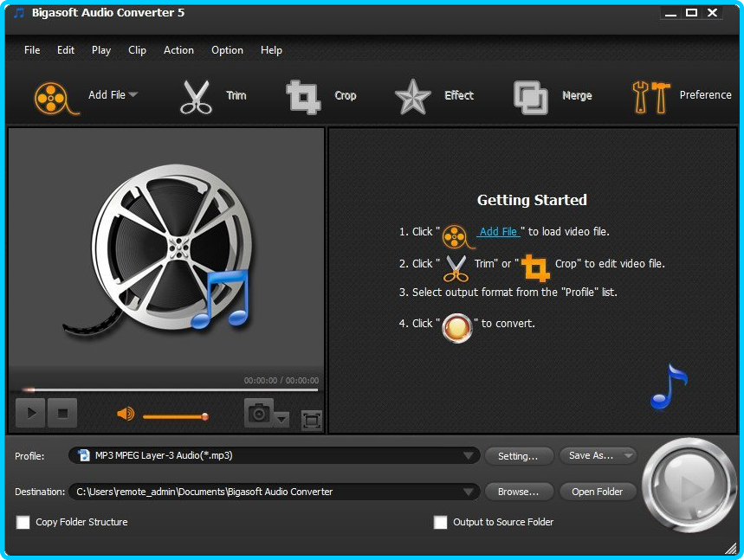Expand the snapshot options arrow
744x560 pixels.
281,419
